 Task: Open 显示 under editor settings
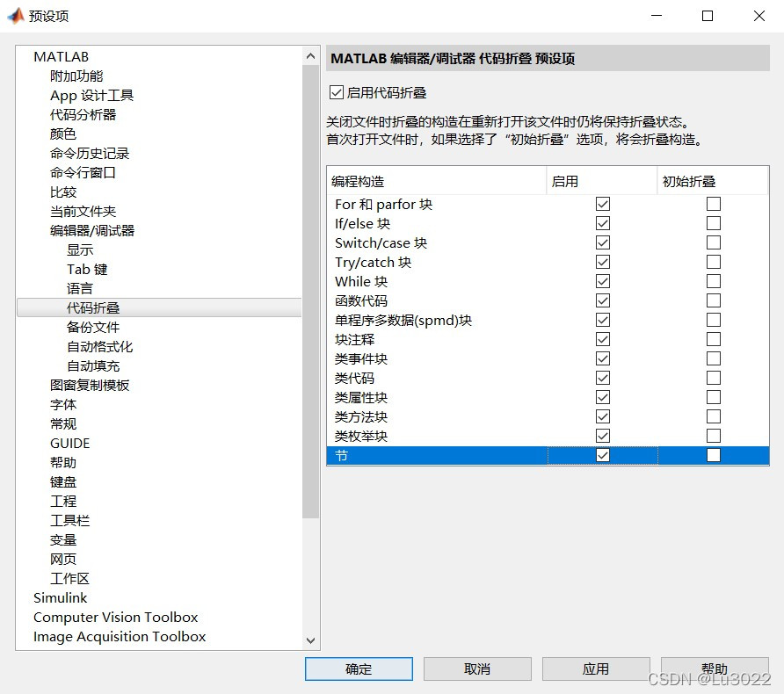pyautogui.click(x=80, y=249)
